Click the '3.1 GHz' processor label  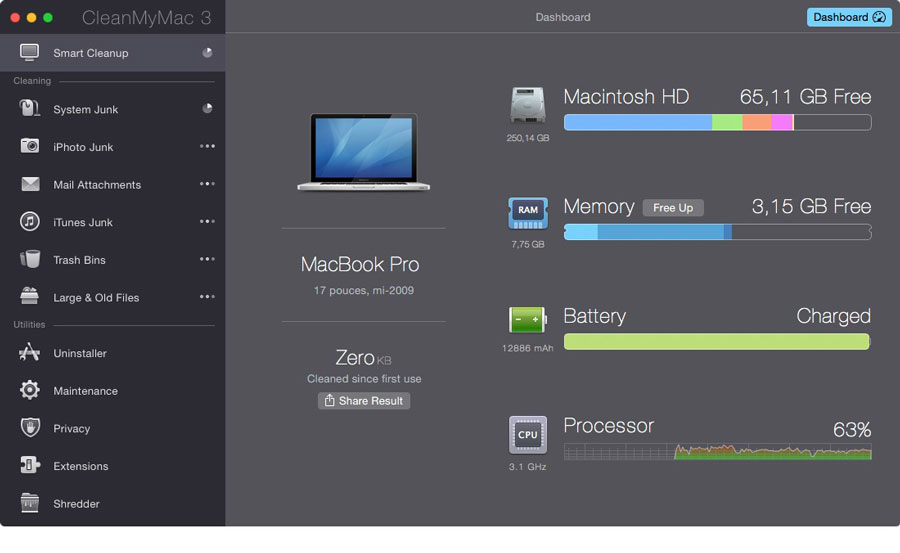[x=527, y=467]
